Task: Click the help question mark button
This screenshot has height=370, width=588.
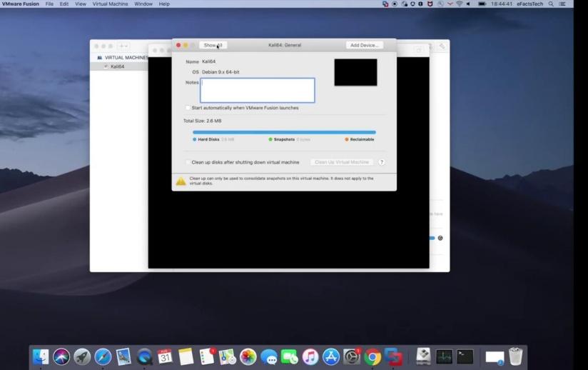Action: pyautogui.click(x=381, y=162)
